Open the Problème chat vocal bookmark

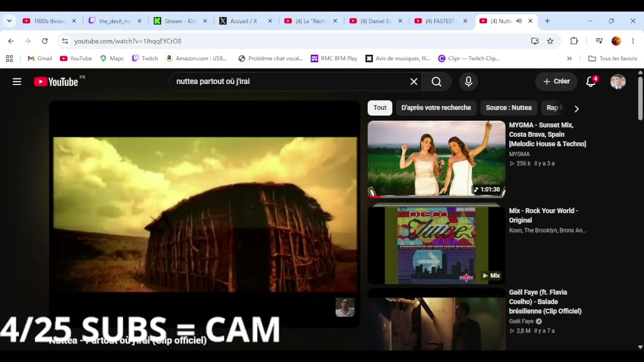(x=271, y=58)
